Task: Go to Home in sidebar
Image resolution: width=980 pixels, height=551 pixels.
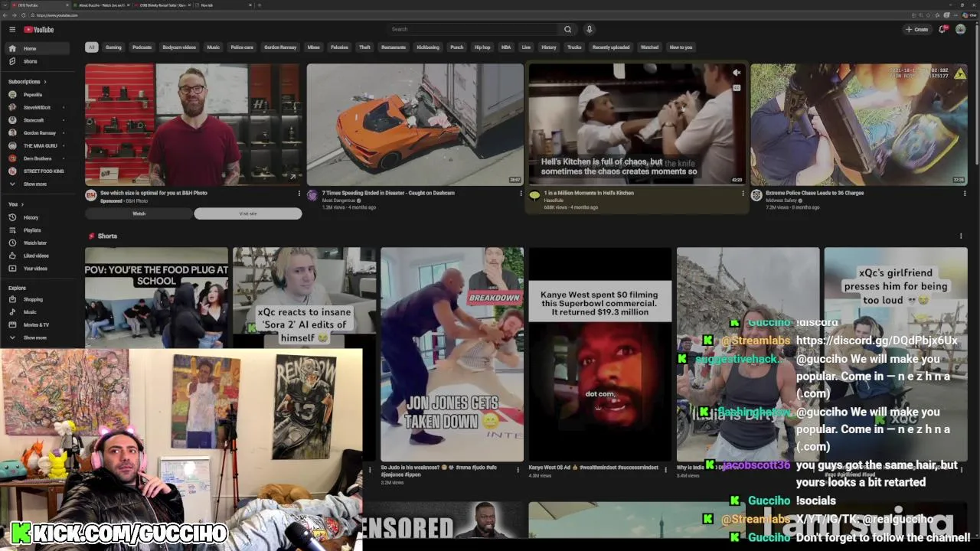Action: (x=37, y=48)
